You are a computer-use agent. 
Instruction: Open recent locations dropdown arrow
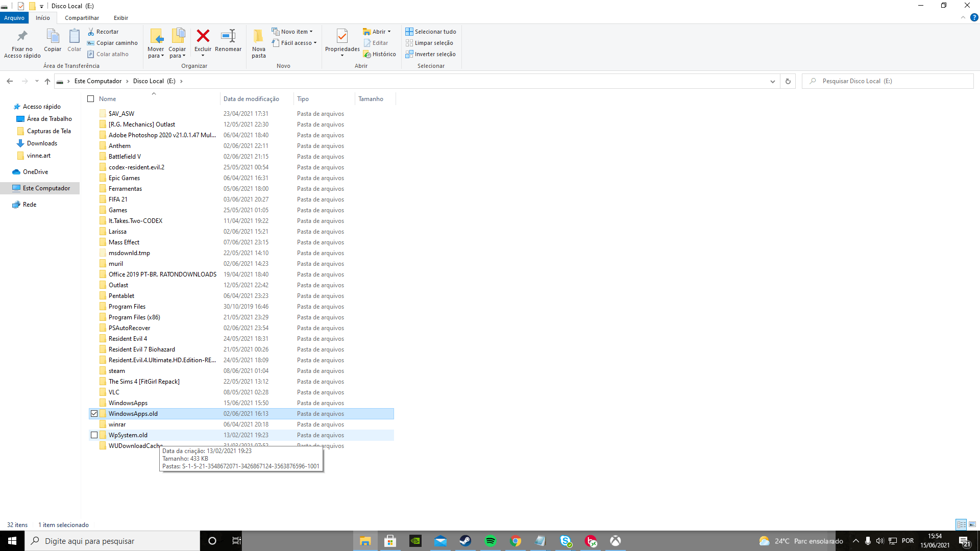tap(37, 81)
